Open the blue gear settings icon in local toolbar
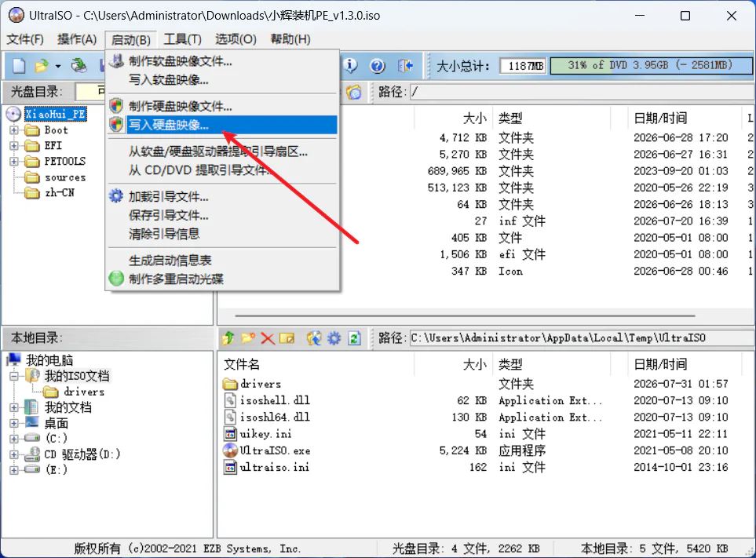Image resolution: width=756 pixels, height=558 pixels. click(x=334, y=338)
